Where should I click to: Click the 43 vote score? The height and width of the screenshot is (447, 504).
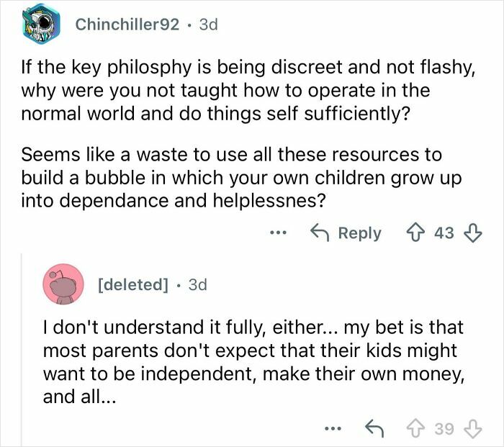445,233
